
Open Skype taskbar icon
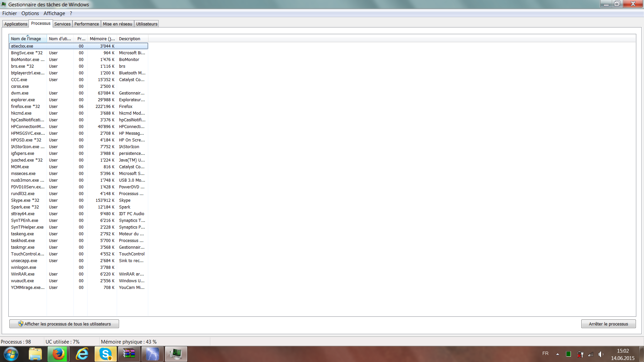click(x=106, y=354)
